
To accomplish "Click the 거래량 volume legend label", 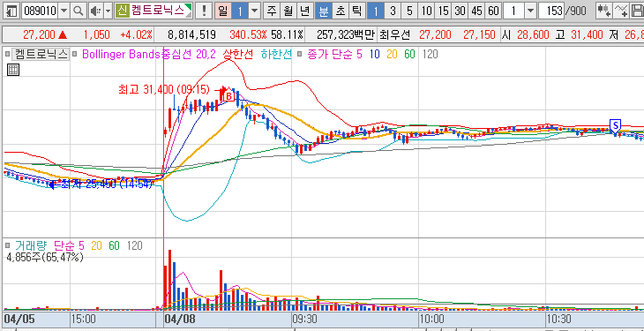I will (x=31, y=246).
